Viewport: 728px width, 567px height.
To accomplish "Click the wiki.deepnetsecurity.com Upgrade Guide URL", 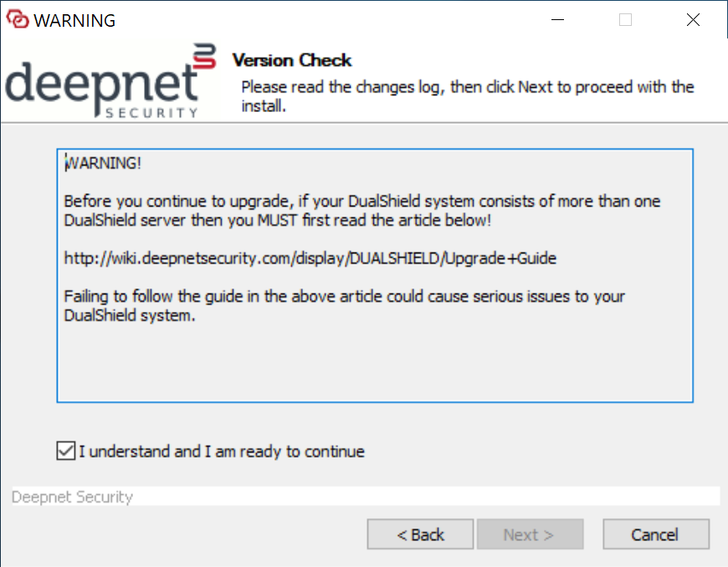I will pyautogui.click(x=310, y=258).
